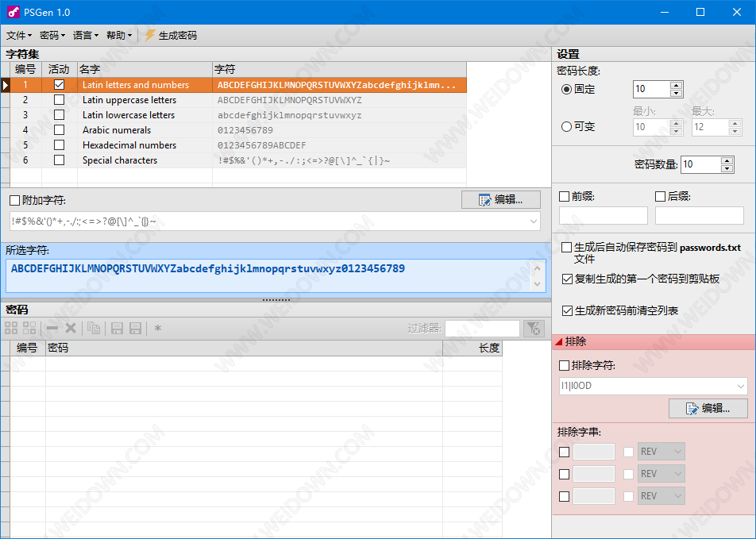
Task: Expand the exclude characters combo box
Action: coord(740,387)
